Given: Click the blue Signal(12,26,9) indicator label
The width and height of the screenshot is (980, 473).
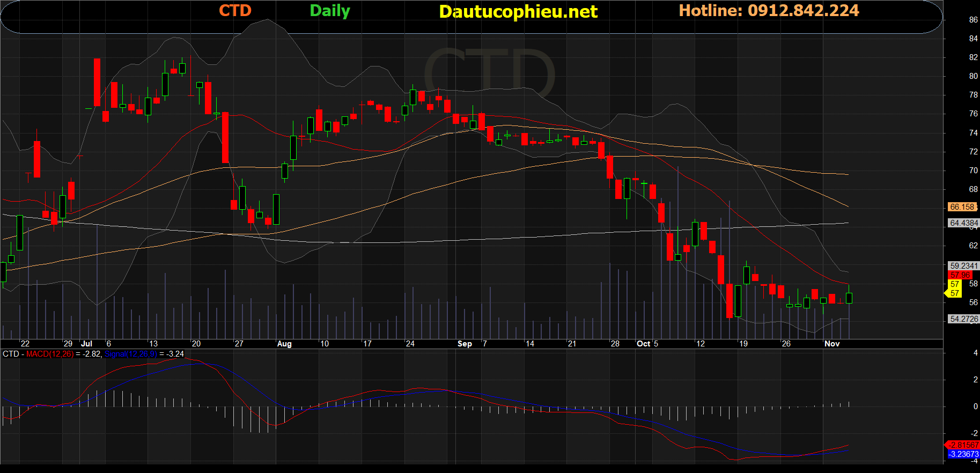Looking at the screenshot, I should (130, 354).
